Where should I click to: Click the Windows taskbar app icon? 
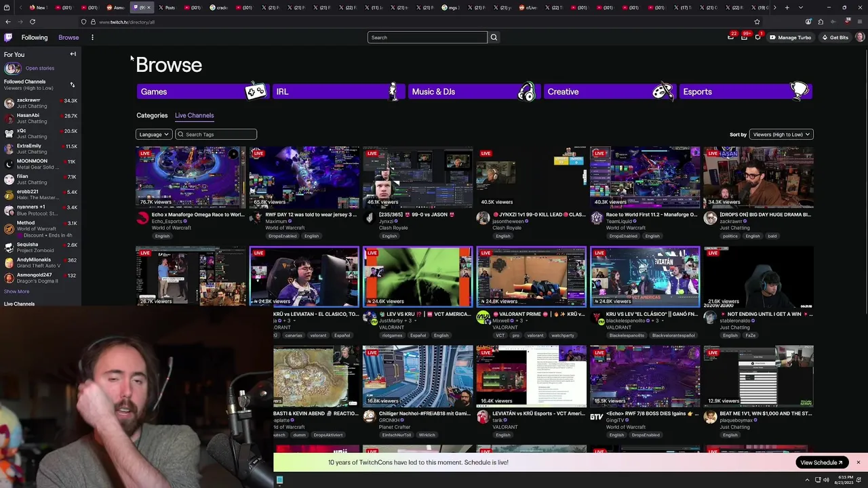(279, 480)
